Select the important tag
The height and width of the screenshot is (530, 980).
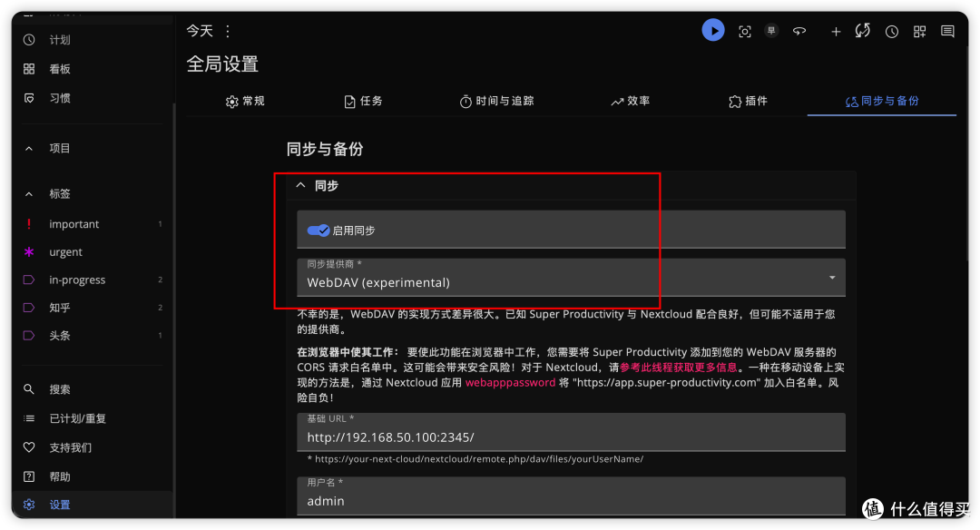pyautogui.click(x=93, y=224)
